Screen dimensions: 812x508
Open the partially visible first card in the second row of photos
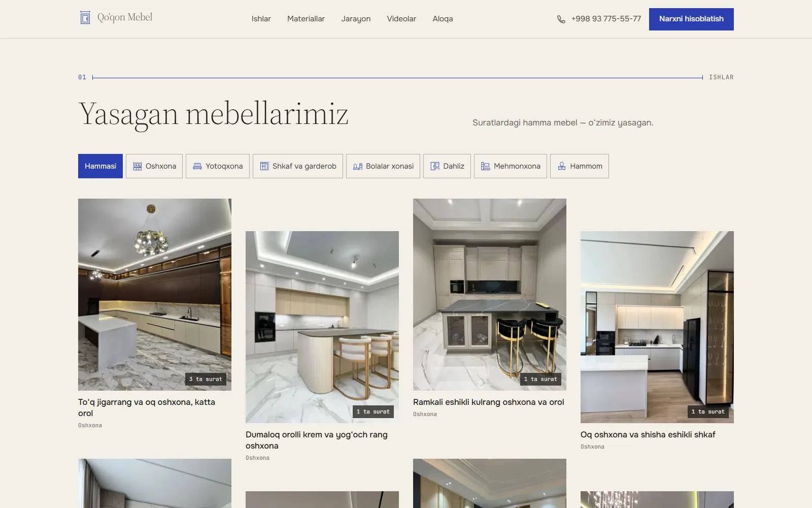click(155, 483)
